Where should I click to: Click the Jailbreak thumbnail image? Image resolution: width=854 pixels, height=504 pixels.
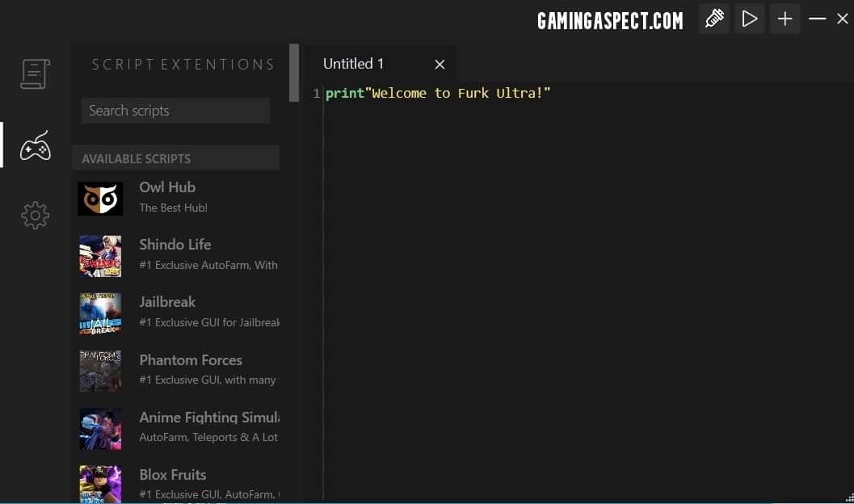pyautogui.click(x=100, y=313)
